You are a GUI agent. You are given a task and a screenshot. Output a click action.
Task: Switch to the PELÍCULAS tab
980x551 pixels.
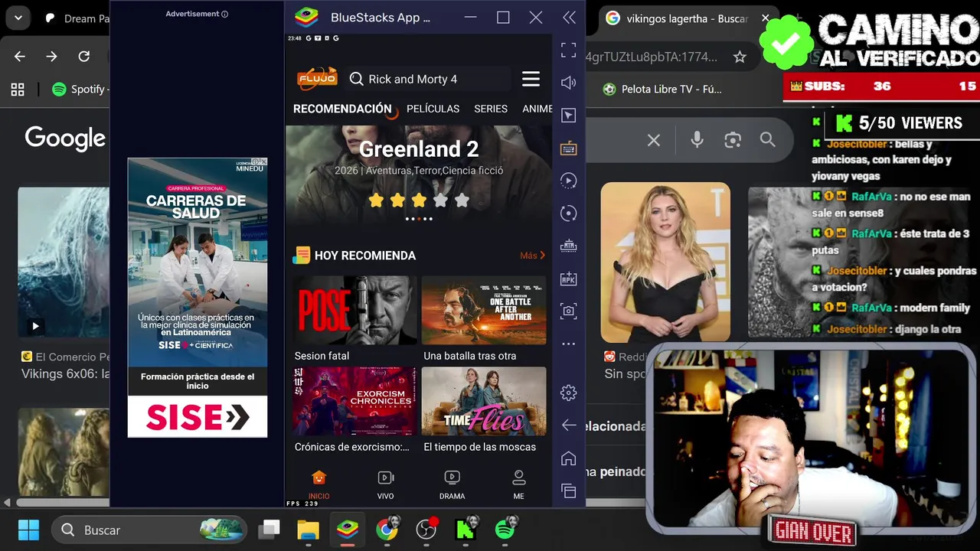pyautogui.click(x=433, y=109)
